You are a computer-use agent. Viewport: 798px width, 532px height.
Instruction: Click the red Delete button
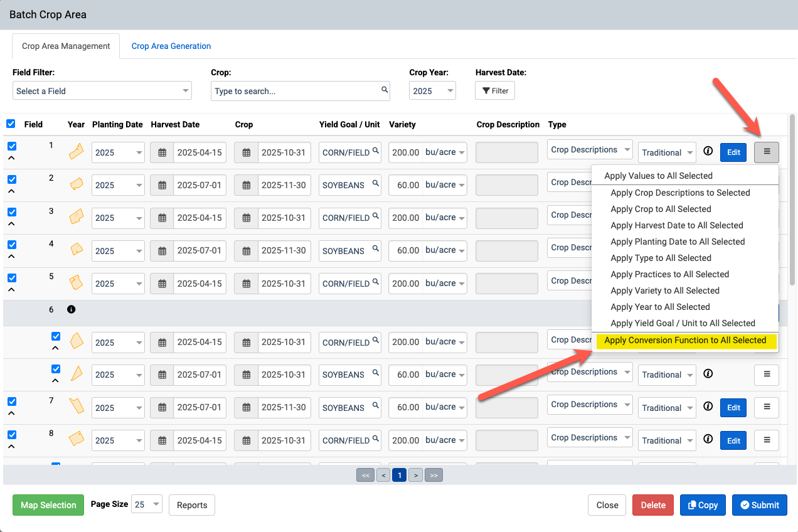point(653,505)
